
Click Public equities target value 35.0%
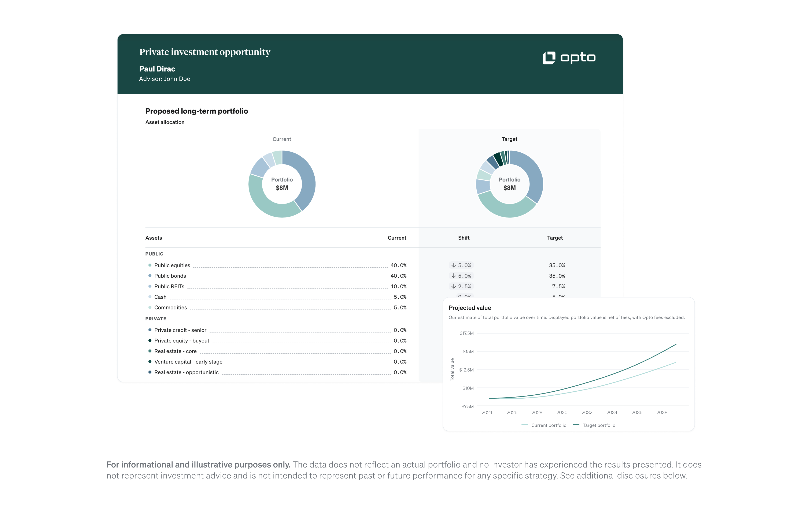(x=557, y=265)
